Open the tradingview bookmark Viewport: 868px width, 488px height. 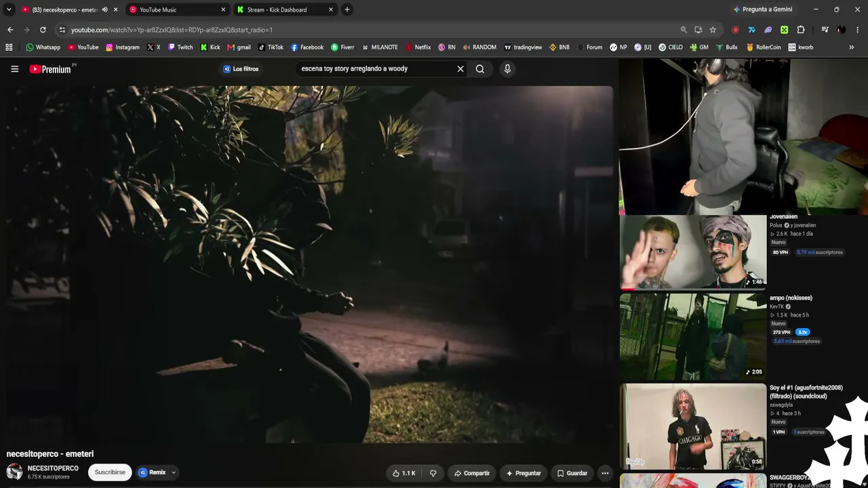click(x=523, y=47)
